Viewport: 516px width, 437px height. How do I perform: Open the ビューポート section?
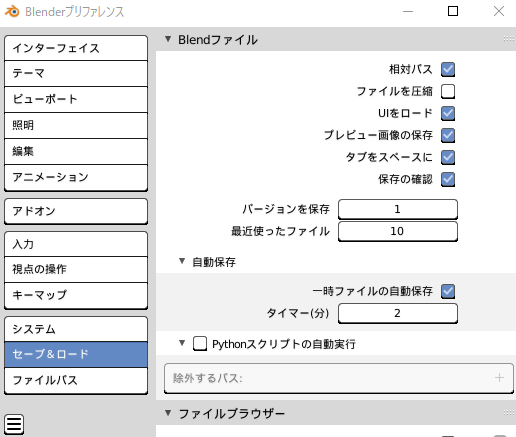click(x=76, y=99)
